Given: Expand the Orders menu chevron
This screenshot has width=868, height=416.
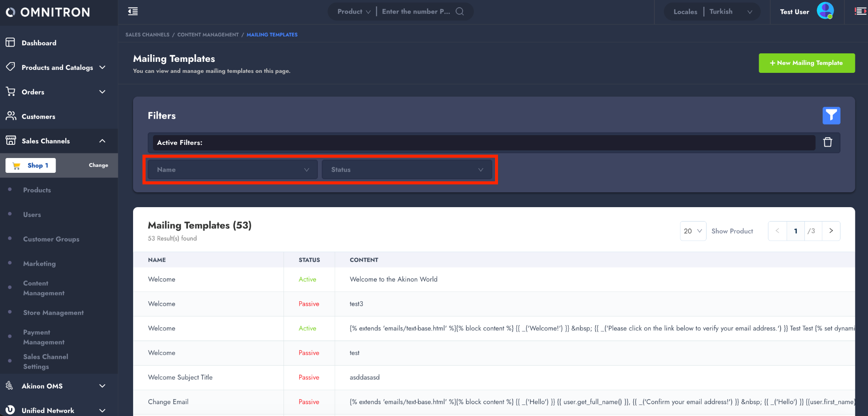Looking at the screenshot, I should [x=102, y=92].
